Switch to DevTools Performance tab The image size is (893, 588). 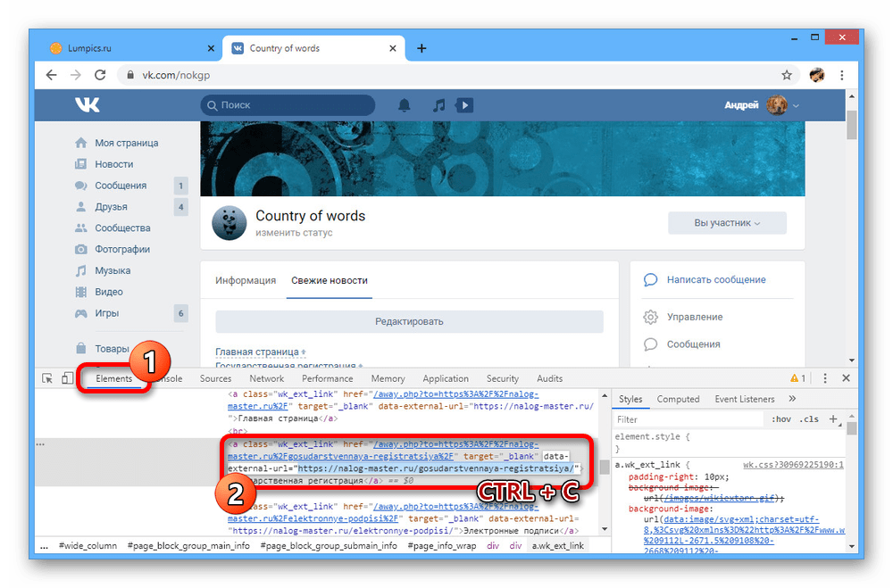point(328,378)
